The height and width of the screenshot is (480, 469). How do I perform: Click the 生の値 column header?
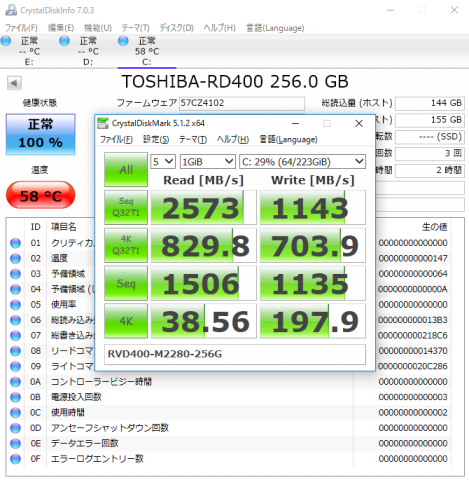click(434, 227)
